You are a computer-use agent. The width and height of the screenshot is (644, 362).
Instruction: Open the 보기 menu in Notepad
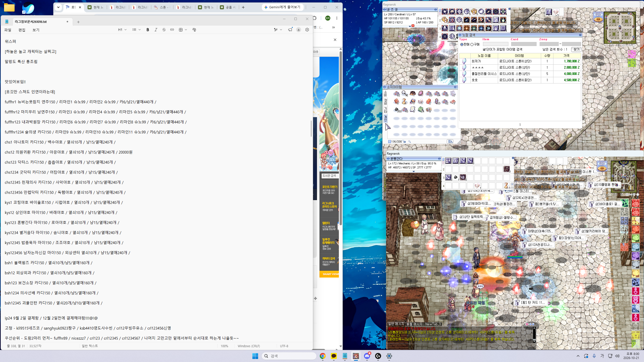(36, 30)
